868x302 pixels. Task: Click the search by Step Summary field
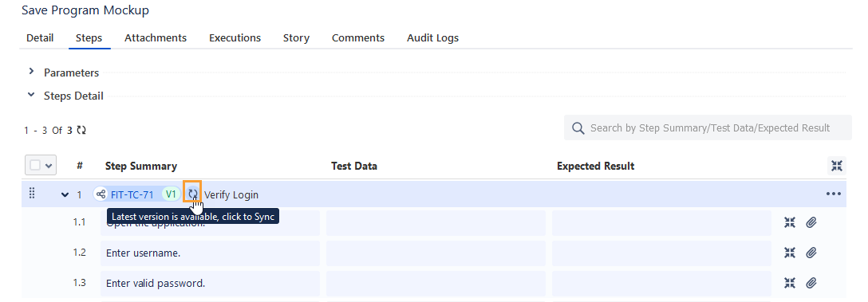(708, 127)
